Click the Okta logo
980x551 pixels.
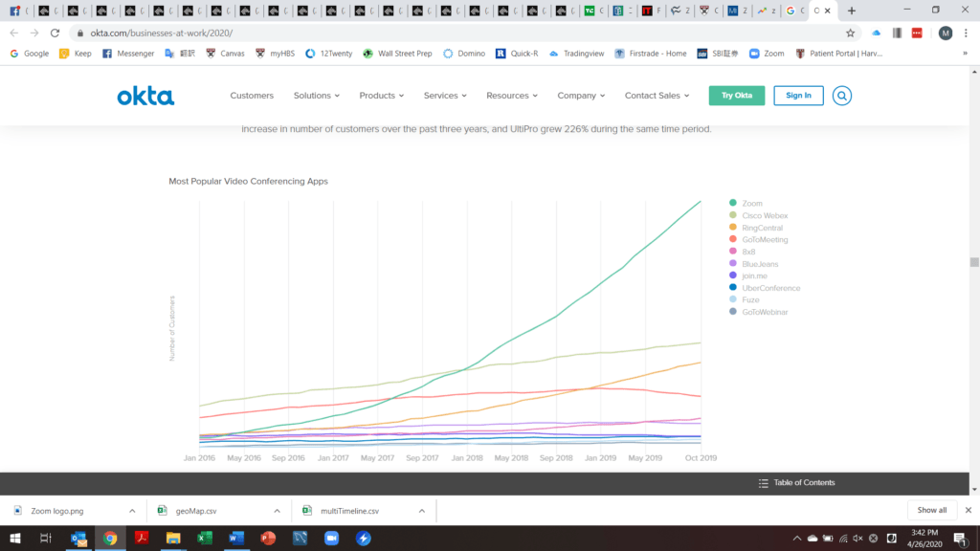pyautogui.click(x=145, y=96)
